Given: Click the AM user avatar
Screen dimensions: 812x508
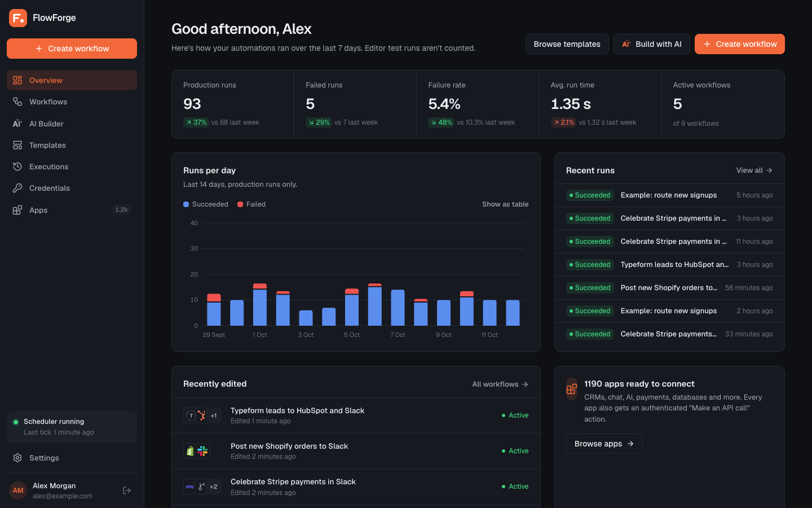Looking at the screenshot, I should click(x=18, y=491).
